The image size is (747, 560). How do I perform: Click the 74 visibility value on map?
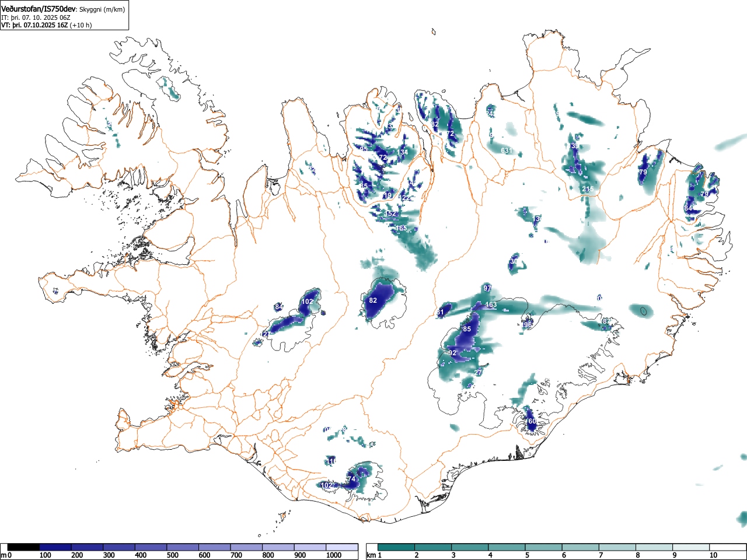351,479
